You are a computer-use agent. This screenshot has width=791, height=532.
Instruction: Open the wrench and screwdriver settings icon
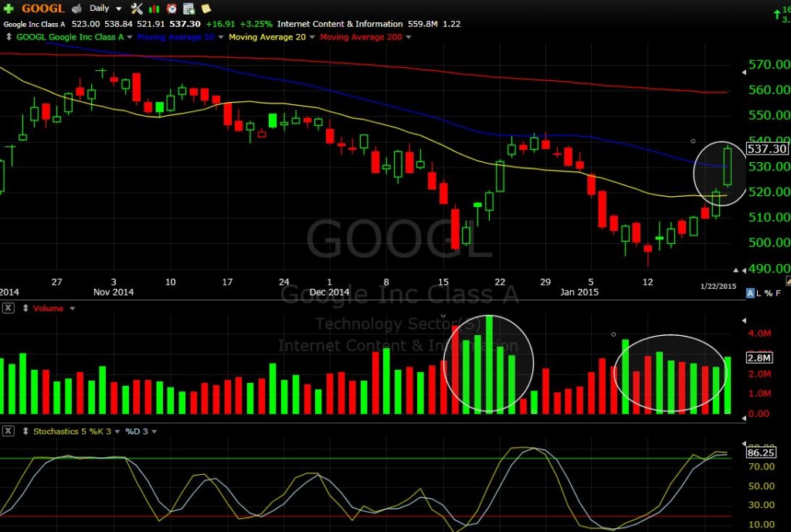pyautogui.click(x=137, y=8)
